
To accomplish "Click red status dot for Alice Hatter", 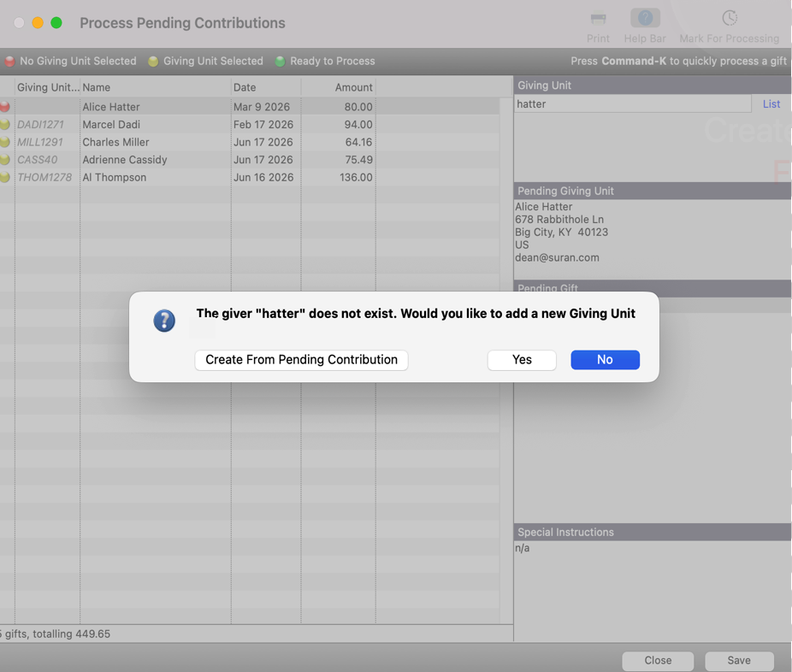I will (x=5, y=107).
